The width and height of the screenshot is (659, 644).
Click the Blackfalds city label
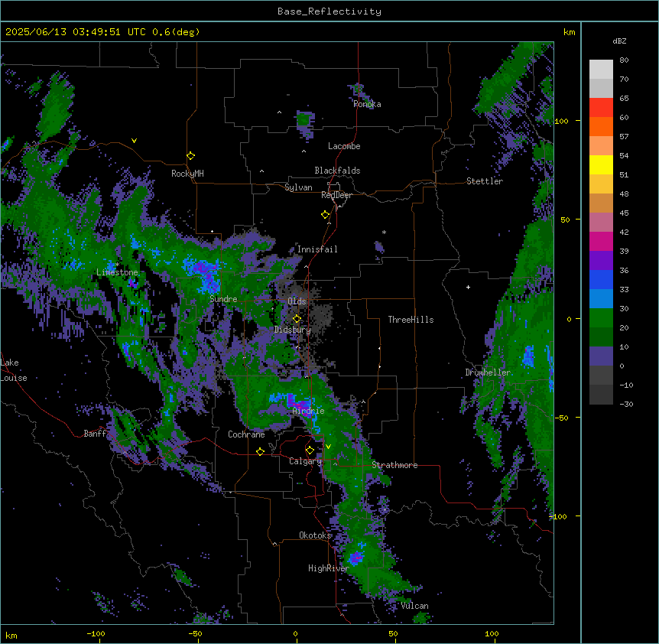click(337, 171)
